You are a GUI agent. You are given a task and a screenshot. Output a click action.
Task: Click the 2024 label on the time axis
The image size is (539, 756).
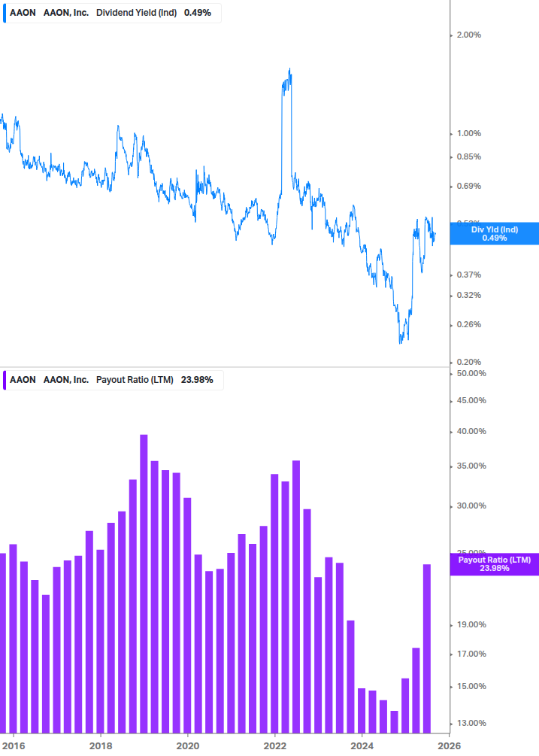click(362, 745)
